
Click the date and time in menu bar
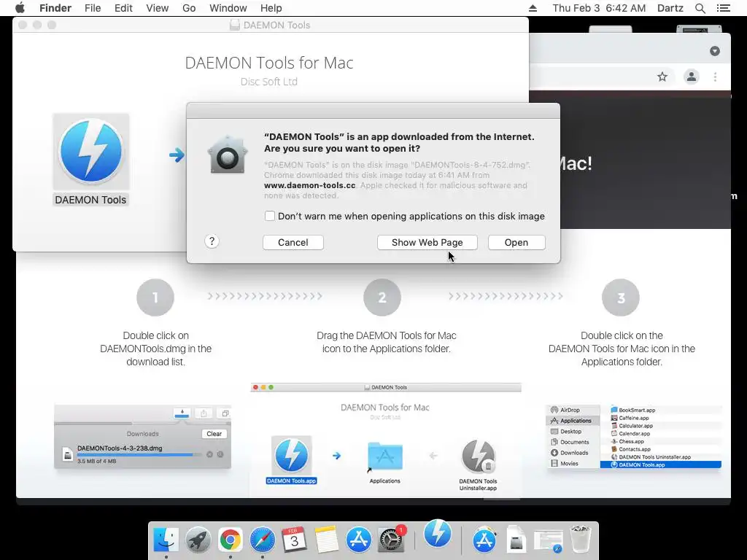[x=599, y=8]
